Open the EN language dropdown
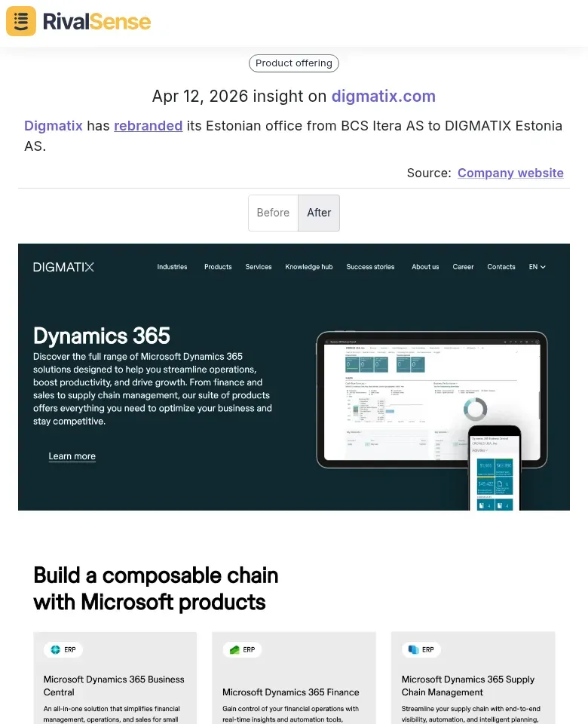 (x=536, y=266)
